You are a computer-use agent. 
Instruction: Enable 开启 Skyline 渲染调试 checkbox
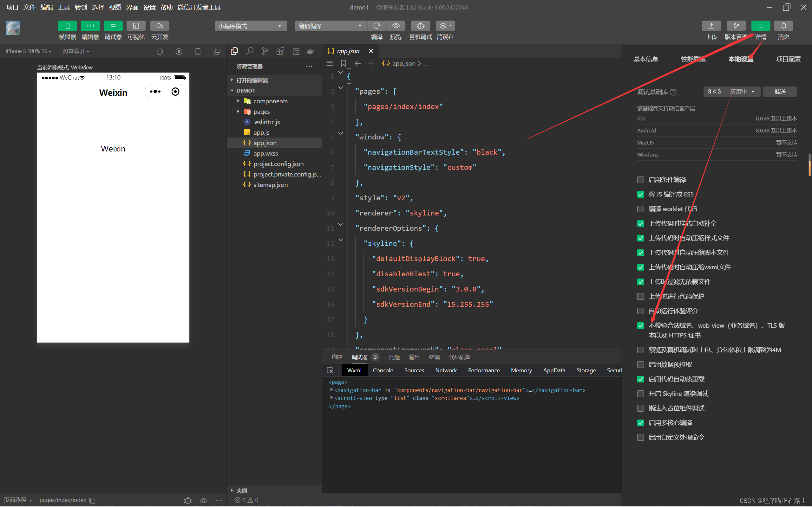pos(640,394)
